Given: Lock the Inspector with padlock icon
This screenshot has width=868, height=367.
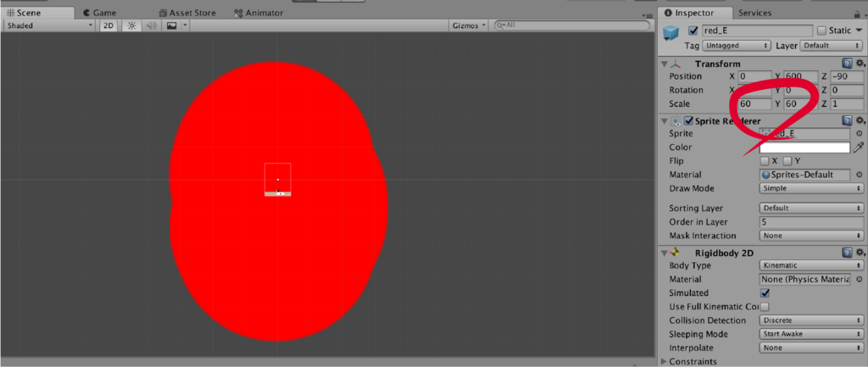Looking at the screenshot, I should coord(858,15).
